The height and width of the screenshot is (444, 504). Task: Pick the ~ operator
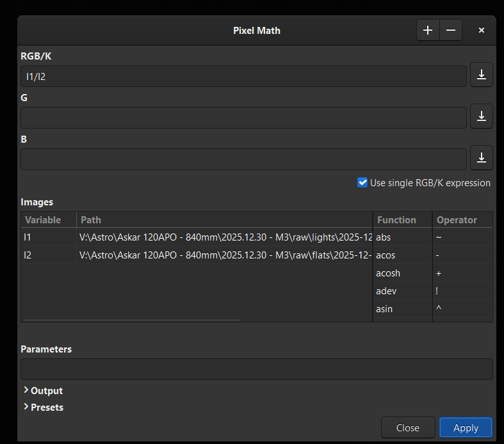pos(462,237)
